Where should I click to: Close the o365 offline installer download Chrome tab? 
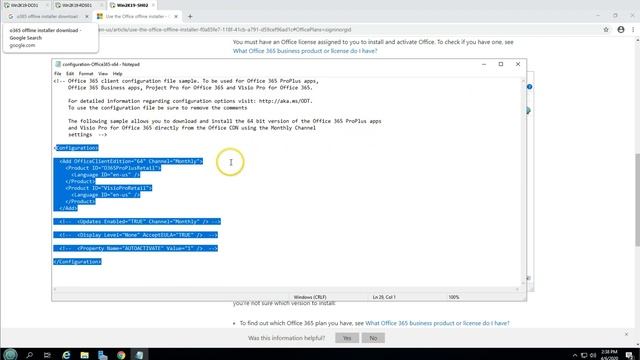point(87,17)
